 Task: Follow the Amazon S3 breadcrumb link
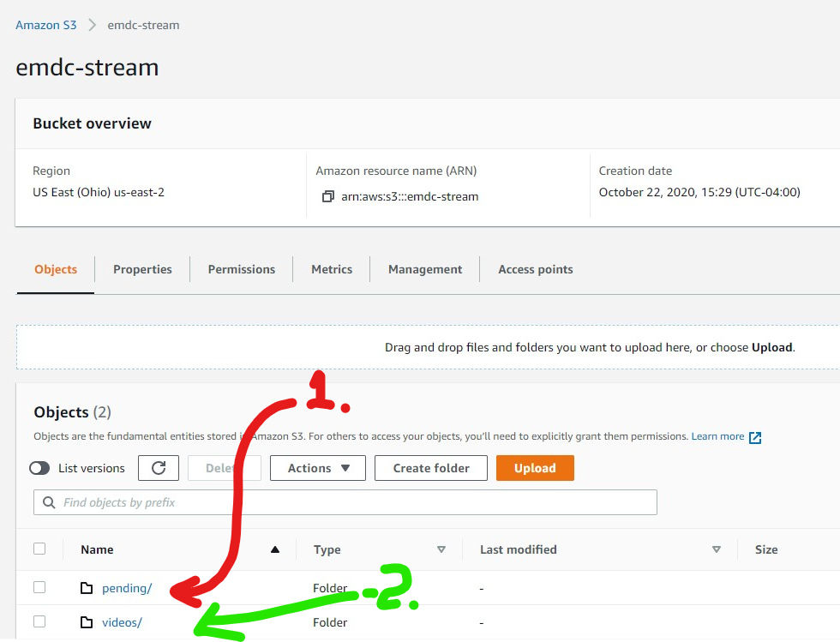click(46, 25)
